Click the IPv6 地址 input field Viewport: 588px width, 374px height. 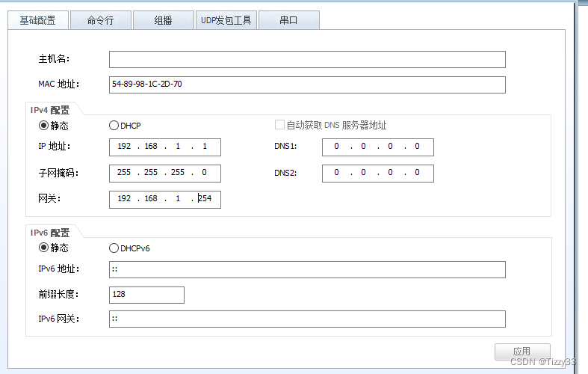click(x=307, y=269)
